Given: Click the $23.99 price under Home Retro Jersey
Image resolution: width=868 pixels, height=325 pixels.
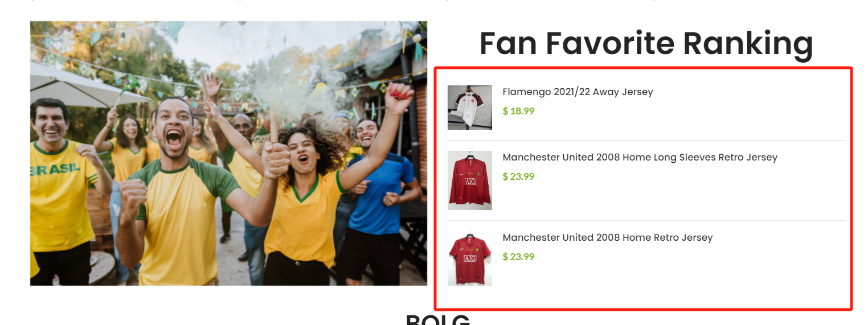Looking at the screenshot, I should 518,257.
